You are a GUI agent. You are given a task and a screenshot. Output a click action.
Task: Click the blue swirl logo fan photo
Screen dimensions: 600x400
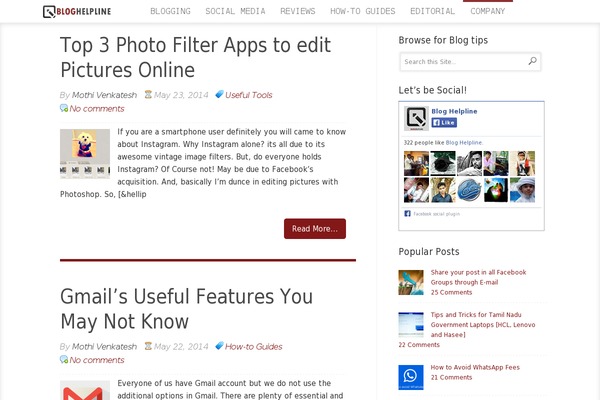469,190
